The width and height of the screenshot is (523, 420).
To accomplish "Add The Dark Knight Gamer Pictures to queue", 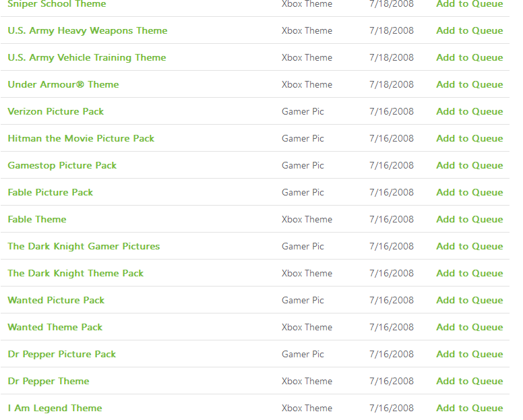I will (470, 247).
